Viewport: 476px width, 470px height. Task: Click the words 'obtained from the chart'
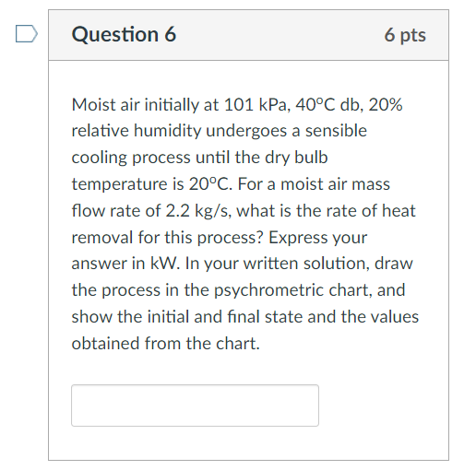click(x=165, y=344)
